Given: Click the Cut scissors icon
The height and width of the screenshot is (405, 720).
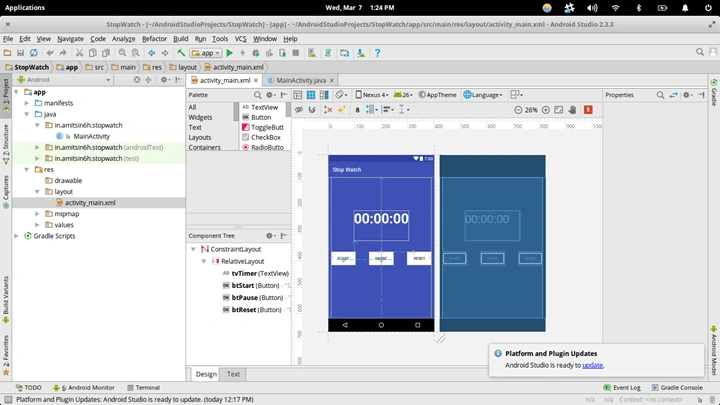Looking at the screenshot, I should 79,53.
